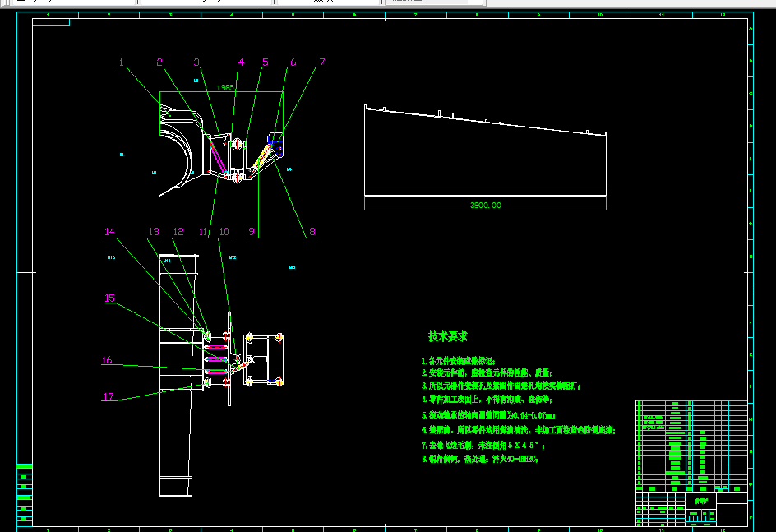Click the tapered plate side view outline

click(486, 150)
